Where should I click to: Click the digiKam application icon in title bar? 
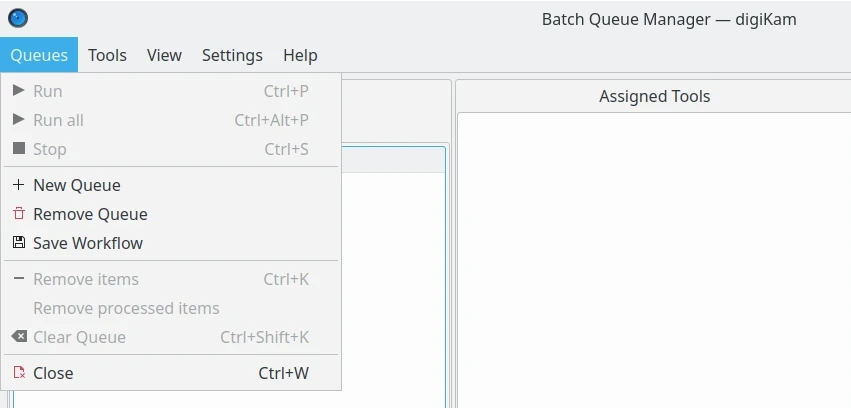click(x=18, y=18)
